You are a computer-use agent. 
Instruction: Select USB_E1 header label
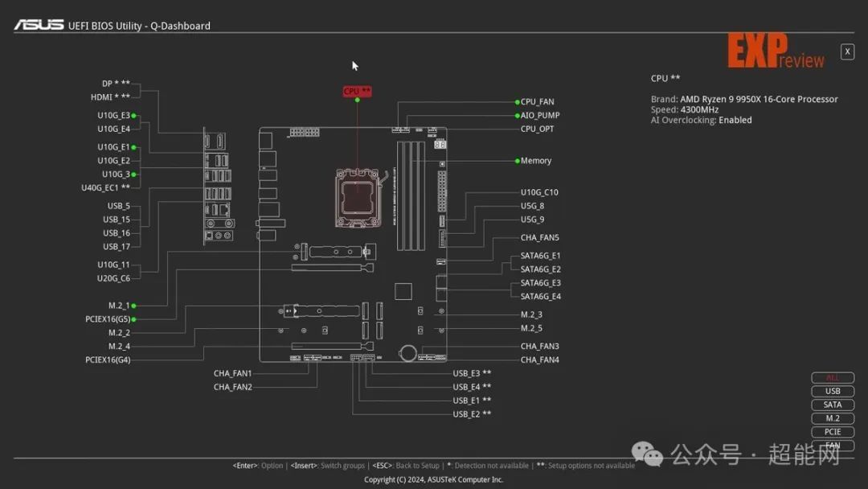click(x=472, y=401)
